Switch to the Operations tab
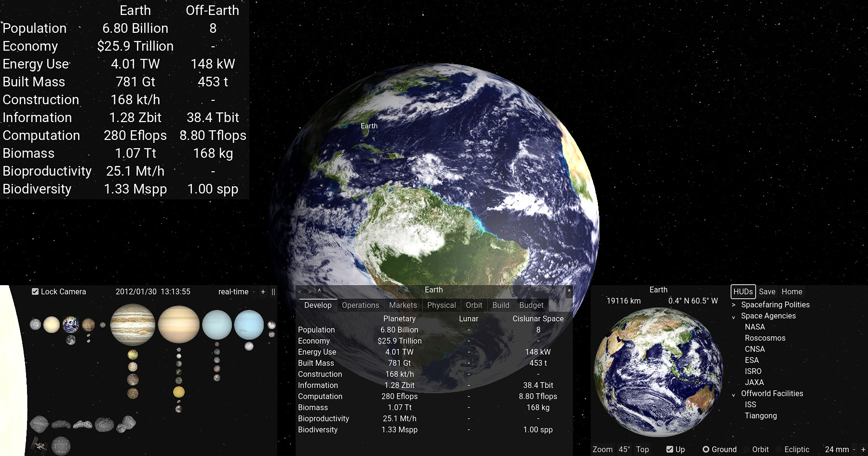This screenshot has width=868, height=456. 360,305
